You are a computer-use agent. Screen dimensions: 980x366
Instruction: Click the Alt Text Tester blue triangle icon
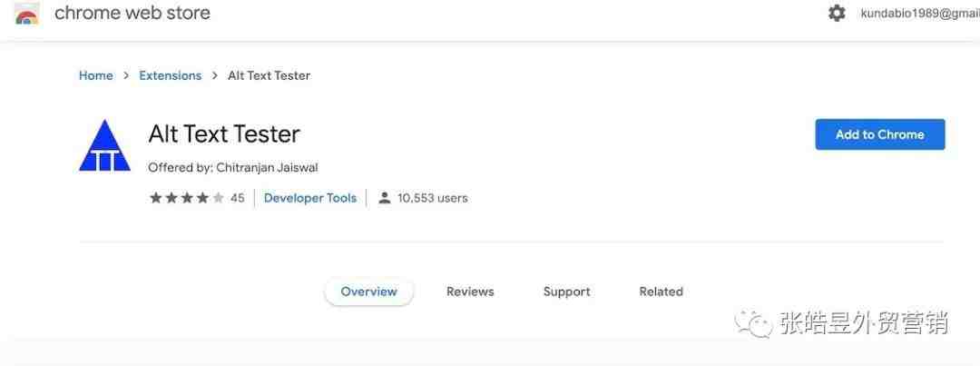104,145
